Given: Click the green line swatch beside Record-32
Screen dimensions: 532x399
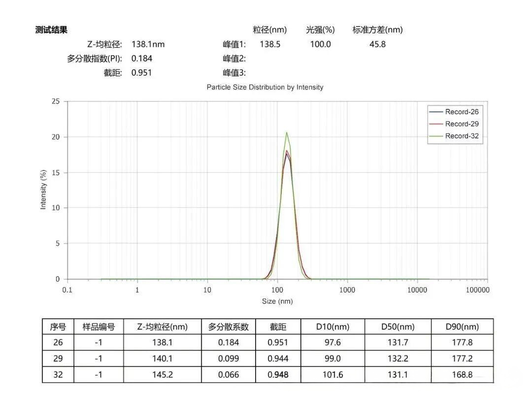Looking at the screenshot, I should (436, 136).
